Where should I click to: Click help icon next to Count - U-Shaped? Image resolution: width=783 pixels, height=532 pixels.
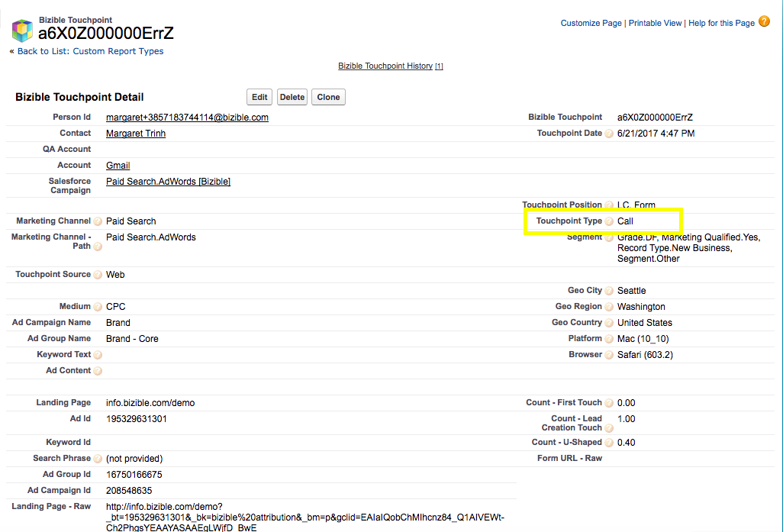[x=609, y=443]
